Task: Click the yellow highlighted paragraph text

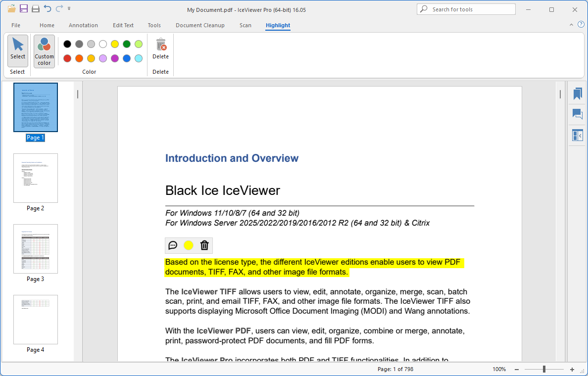Action: 314,267
